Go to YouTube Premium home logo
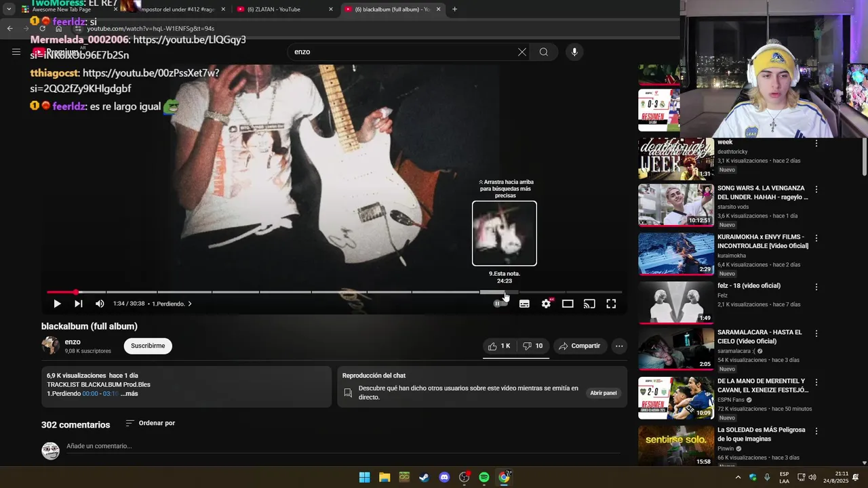 56,52
